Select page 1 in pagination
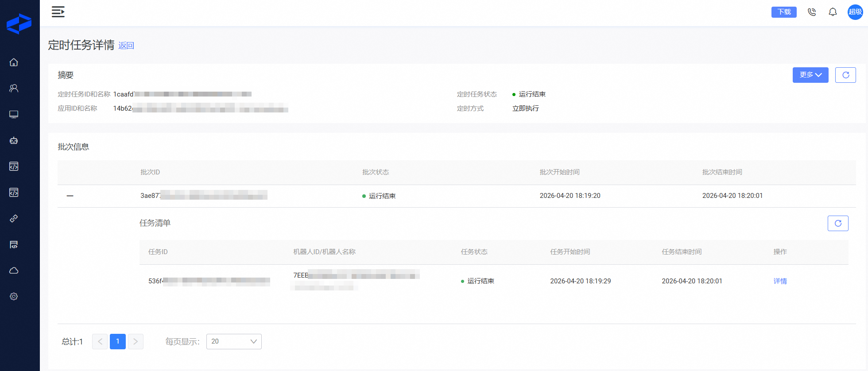Viewport: 868px width, 371px height. [x=118, y=341]
